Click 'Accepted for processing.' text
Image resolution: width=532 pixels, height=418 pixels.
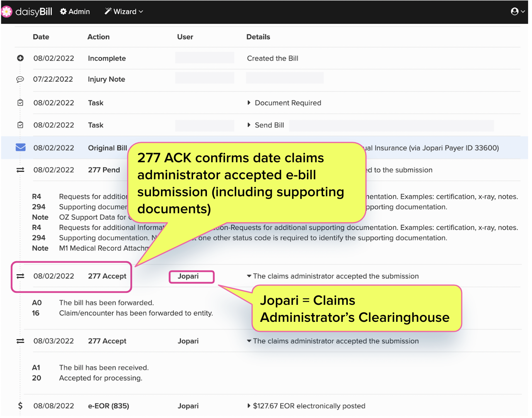101,378
